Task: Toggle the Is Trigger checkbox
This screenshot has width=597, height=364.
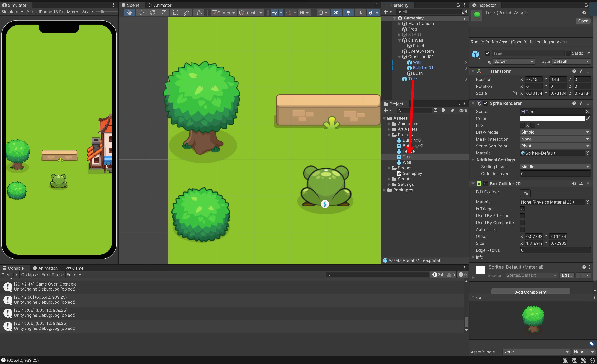Action: [x=522, y=209]
